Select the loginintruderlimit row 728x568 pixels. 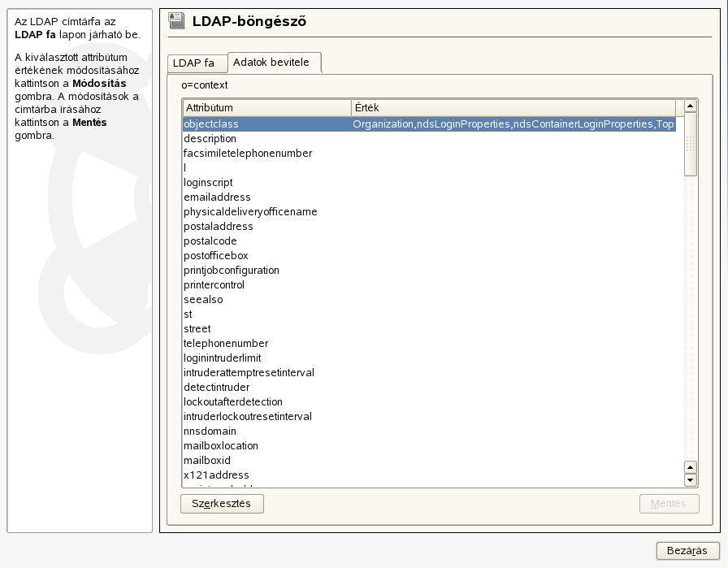click(x=429, y=358)
